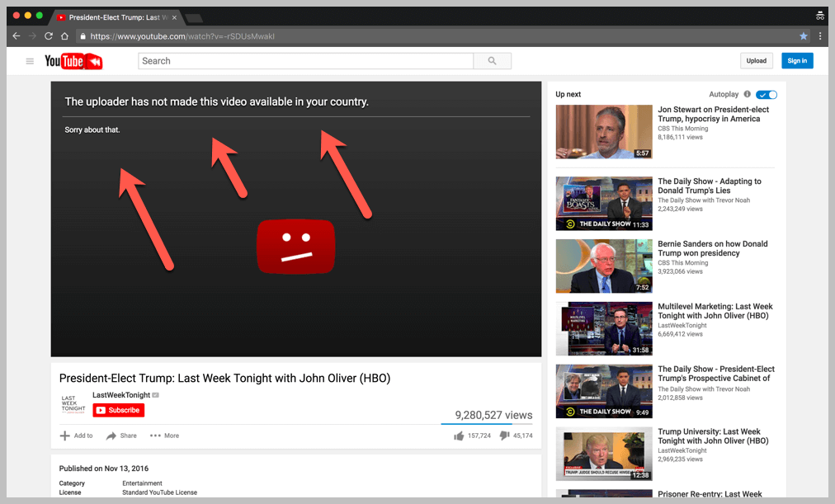Open the Prospective Cabinet video thumbnail
The height and width of the screenshot is (504, 835).
coord(604,391)
